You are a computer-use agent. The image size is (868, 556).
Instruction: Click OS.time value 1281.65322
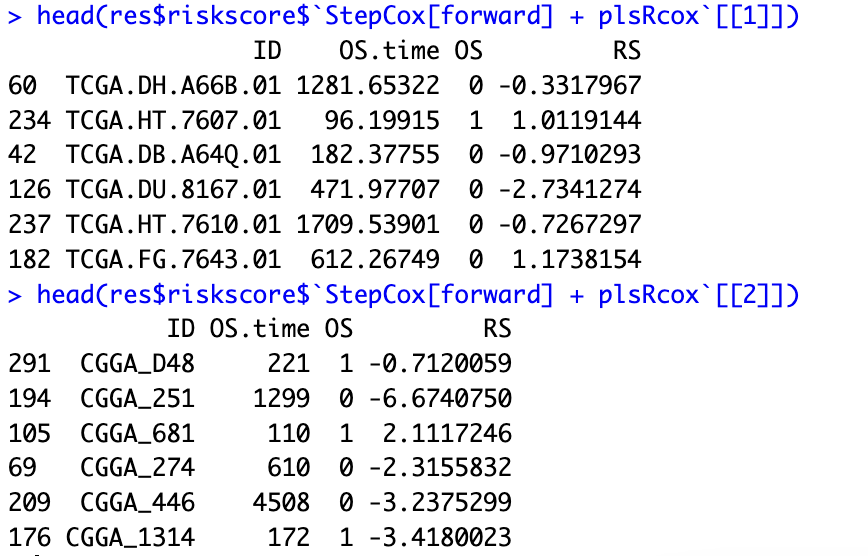[x=368, y=86]
